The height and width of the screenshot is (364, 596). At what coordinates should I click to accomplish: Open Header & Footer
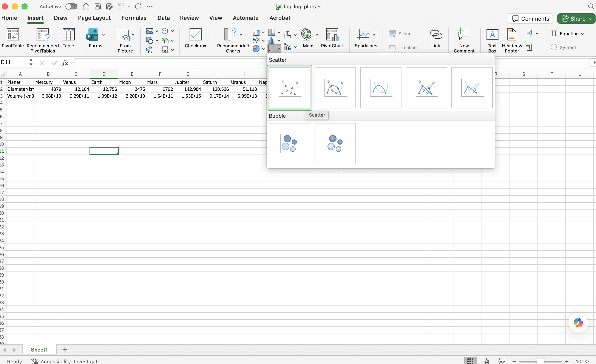coord(512,41)
